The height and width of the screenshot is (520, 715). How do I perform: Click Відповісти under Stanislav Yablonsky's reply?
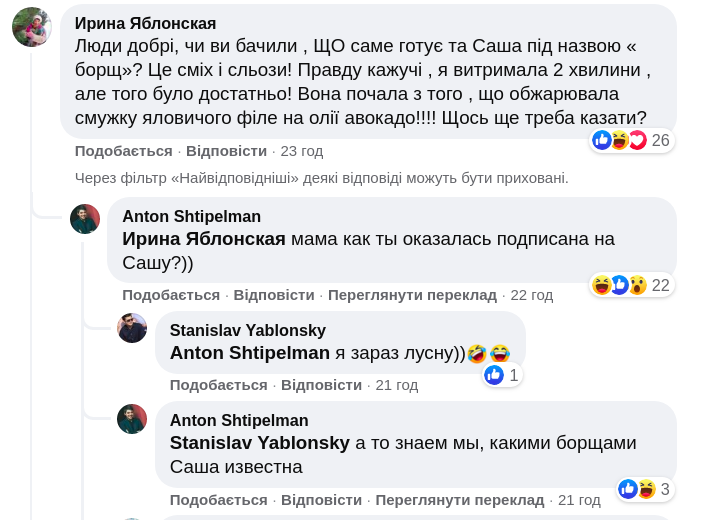click(x=321, y=385)
